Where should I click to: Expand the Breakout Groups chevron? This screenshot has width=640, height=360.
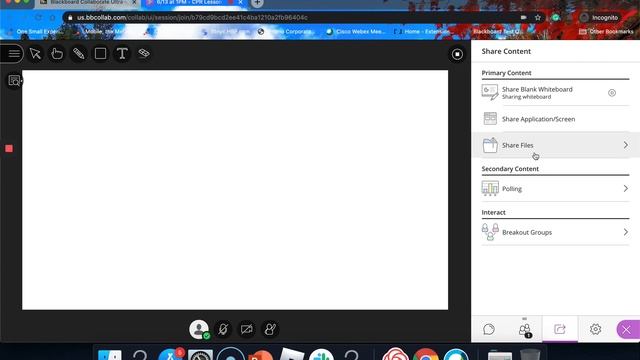[x=626, y=232]
